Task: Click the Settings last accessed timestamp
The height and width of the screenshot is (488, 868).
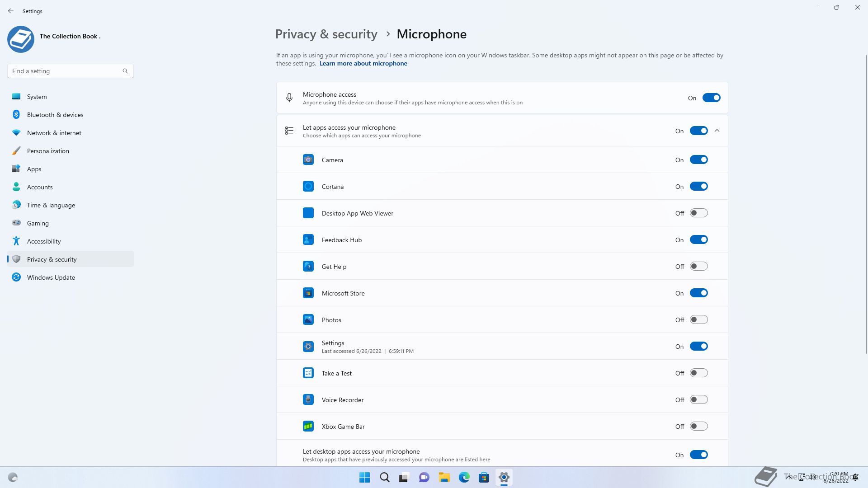Action: [x=368, y=351]
